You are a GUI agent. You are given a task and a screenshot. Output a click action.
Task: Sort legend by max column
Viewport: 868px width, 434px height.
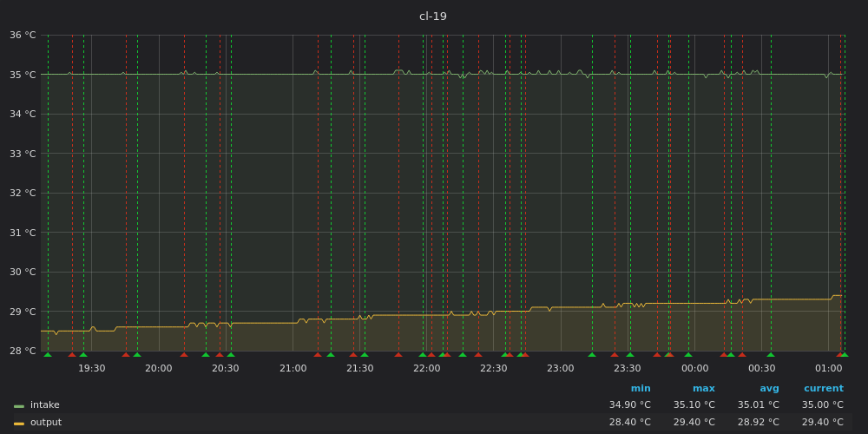704,389
